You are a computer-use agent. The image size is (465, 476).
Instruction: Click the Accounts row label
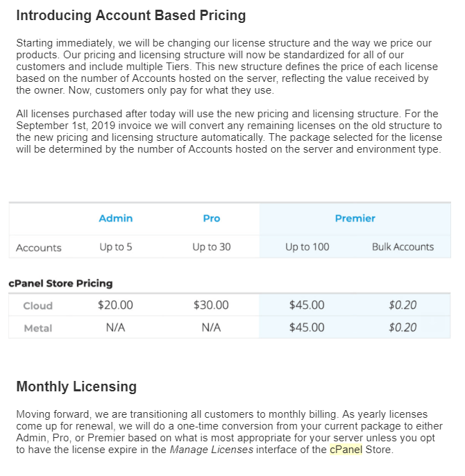pyautogui.click(x=39, y=248)
